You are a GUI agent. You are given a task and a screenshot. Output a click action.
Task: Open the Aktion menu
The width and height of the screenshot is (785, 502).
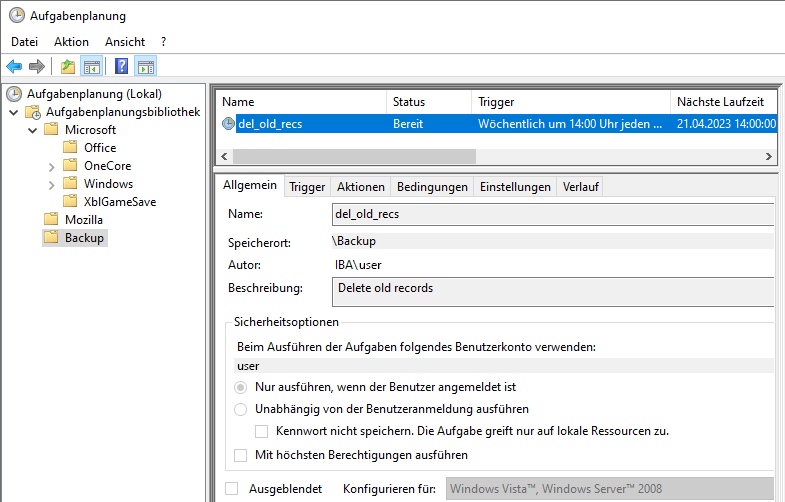72,42
